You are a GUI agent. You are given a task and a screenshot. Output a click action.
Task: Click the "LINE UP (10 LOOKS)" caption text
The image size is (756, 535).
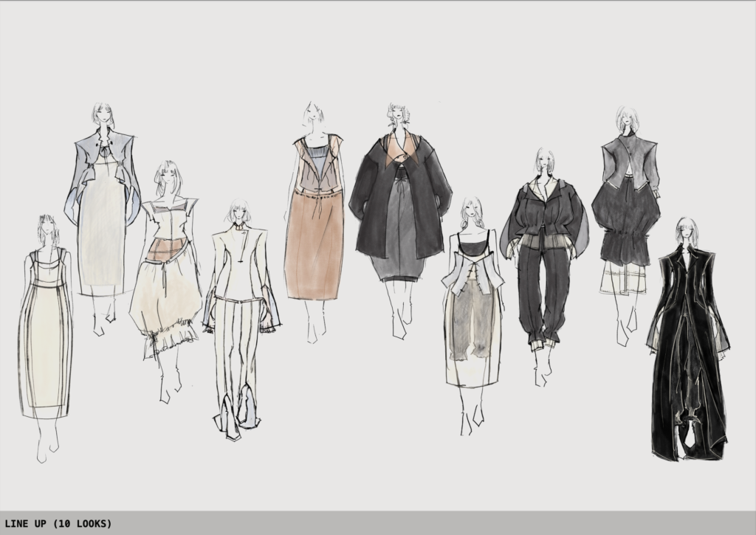57,523
